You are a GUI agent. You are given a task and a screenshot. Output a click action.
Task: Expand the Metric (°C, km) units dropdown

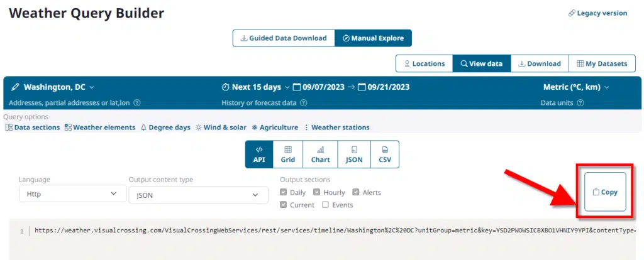click(x=577, y=87)
